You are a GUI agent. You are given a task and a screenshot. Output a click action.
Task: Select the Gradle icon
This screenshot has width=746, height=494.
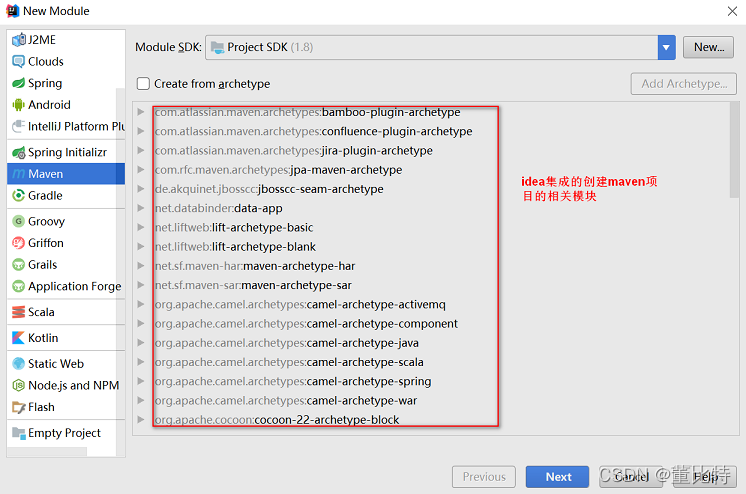point(19,195)
